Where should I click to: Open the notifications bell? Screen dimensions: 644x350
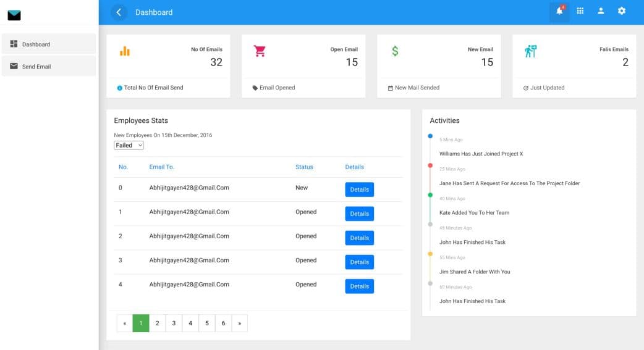pyautogui.click(x=559, y=11)
